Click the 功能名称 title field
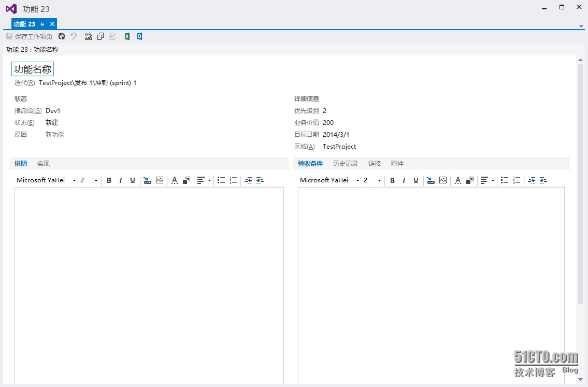The height and width of the screenshot is (387, 588). click(33, 69)
